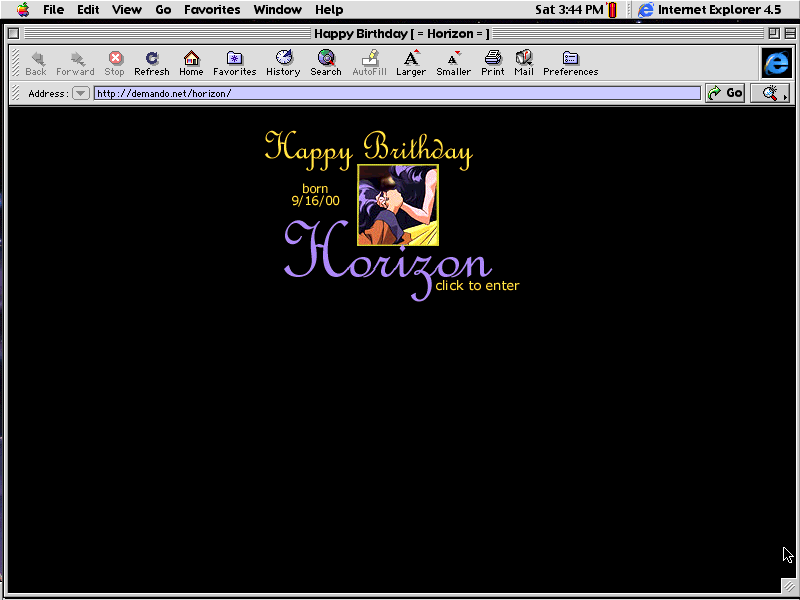Open the Favorites menu in menu bar
The height and width of the screenshot is (600, 800).
click(212, 10)
